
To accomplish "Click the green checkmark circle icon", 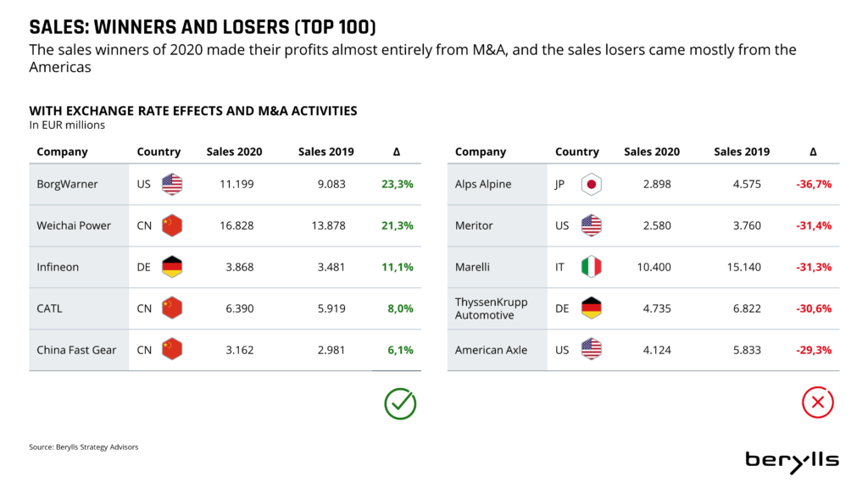I will (x=400, y=403).
